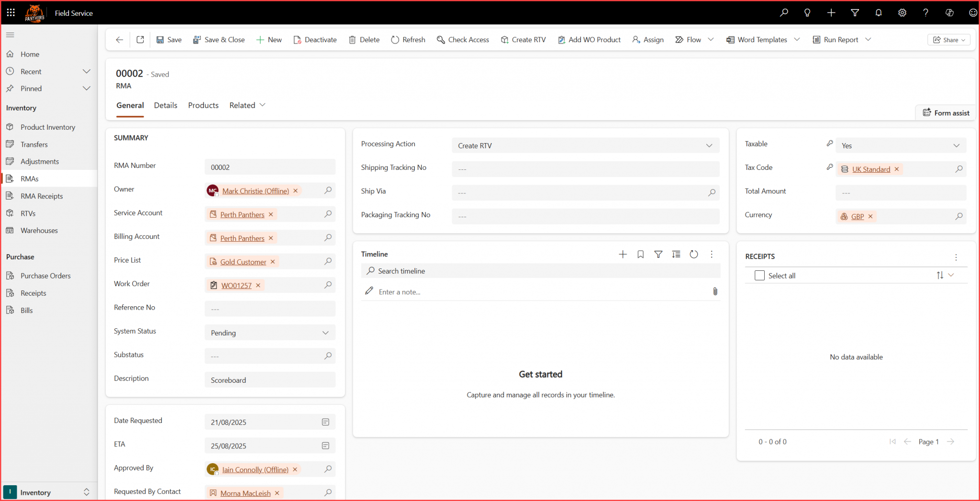Click the Timeline add record plus icon
This screenshot has width=980, height=501.
(623, 255)
